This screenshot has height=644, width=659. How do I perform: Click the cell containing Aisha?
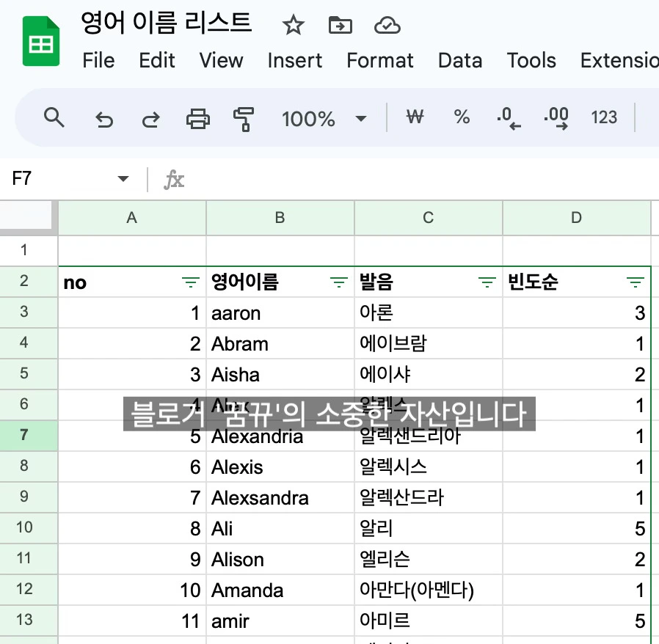coord(280,374)
